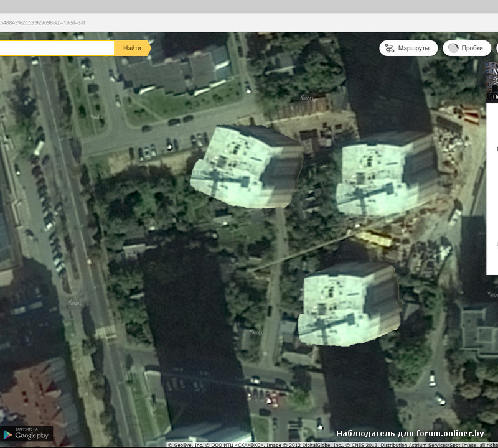Click the routes icon inside Маршруты

click(x=390, y=49)
